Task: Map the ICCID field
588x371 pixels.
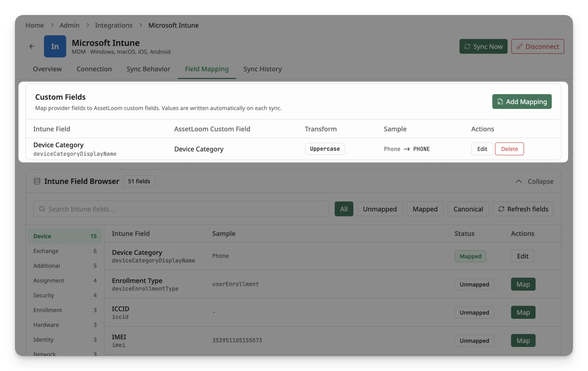Action: pyautogui.click(x=523, y=313)
